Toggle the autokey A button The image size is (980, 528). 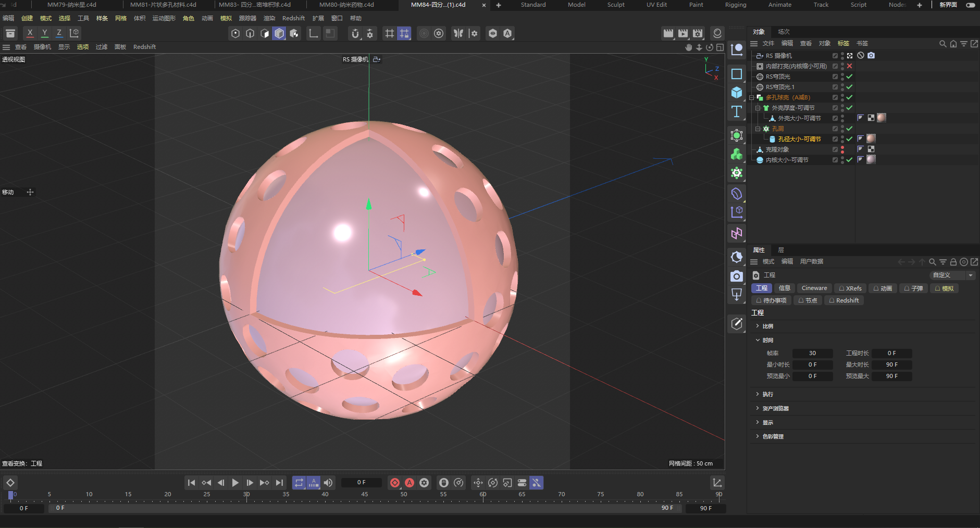point(410,483)
